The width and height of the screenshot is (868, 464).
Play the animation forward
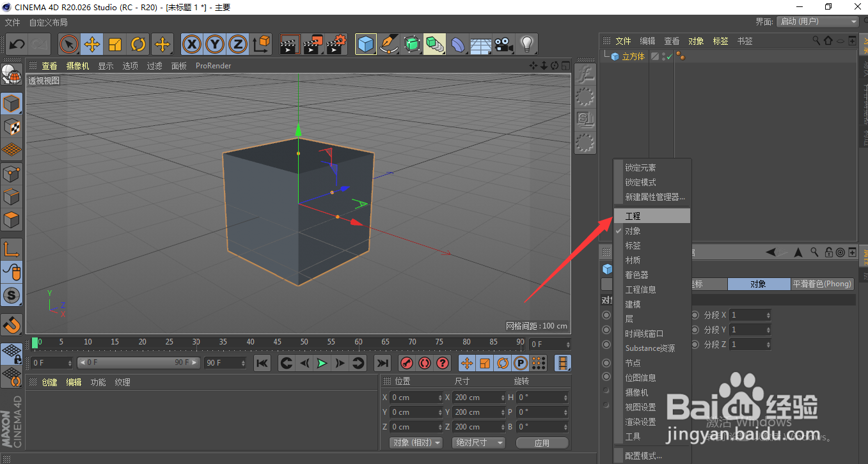click(x=322, y=363)
